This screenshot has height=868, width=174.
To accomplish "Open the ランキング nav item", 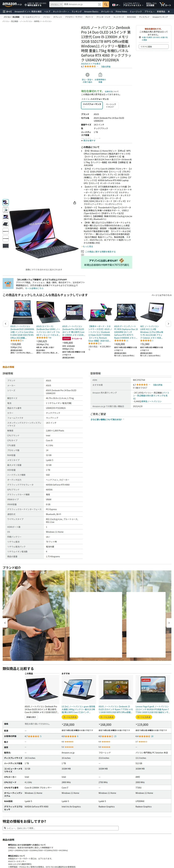I will (76, 11).
